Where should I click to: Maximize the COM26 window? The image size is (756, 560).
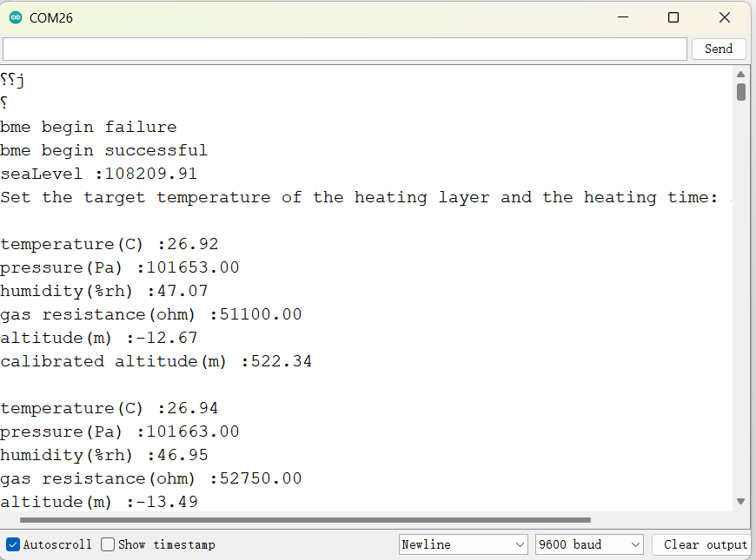(x=673, y=18)
